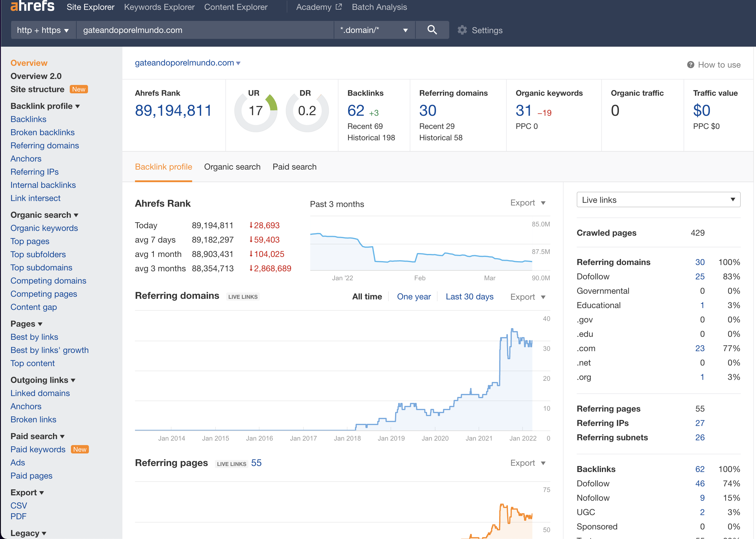Click the search magnifier icon

[x=432, y=30]
